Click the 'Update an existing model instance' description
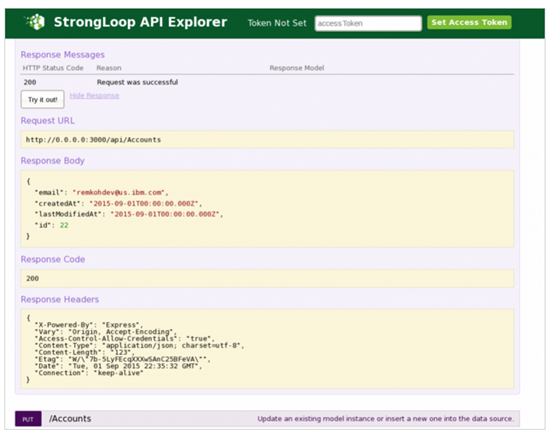The image size is (553, 434). 385,419
